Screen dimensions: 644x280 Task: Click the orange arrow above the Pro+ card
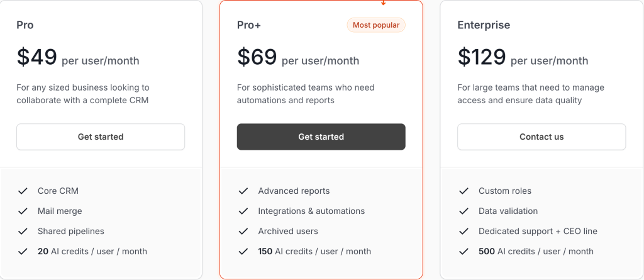pyautogui.click(x=383, y=3)
